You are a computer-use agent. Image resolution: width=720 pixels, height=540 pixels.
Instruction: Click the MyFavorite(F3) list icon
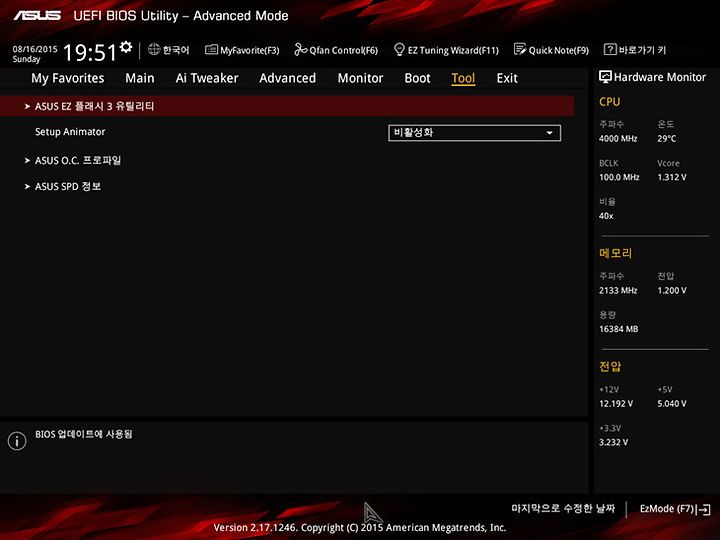click(211, 50)
